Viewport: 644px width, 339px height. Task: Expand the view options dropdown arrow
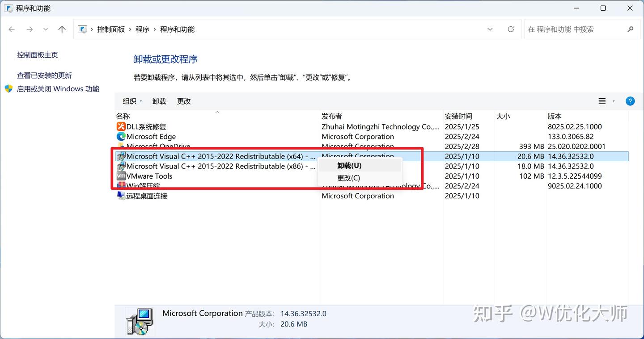pyautogui.click(x=614, y=101)
